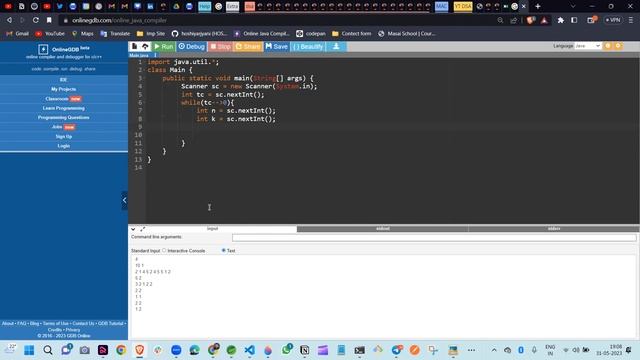Open a new browser tab
The image size is (640, 360).
538,6
